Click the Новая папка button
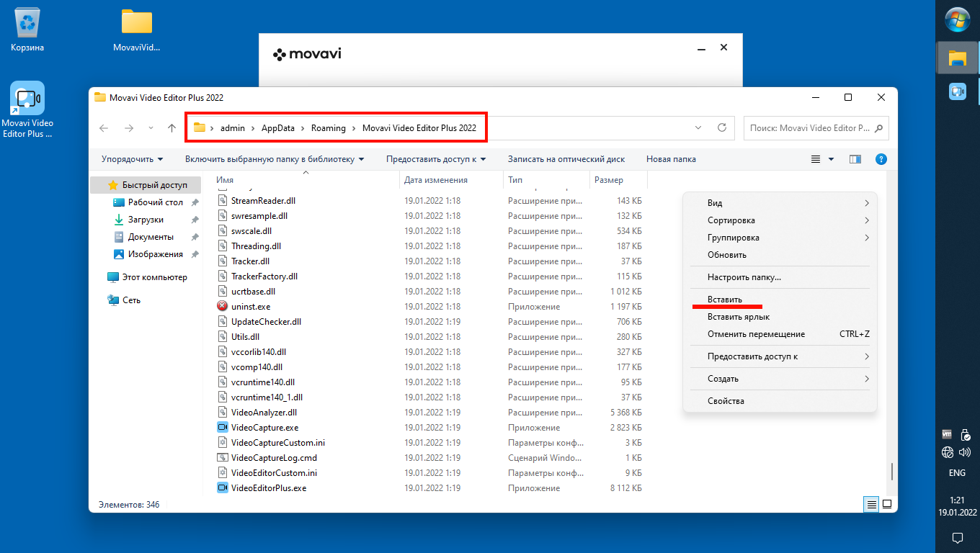980x553 pixels. (x=671, y=159)
